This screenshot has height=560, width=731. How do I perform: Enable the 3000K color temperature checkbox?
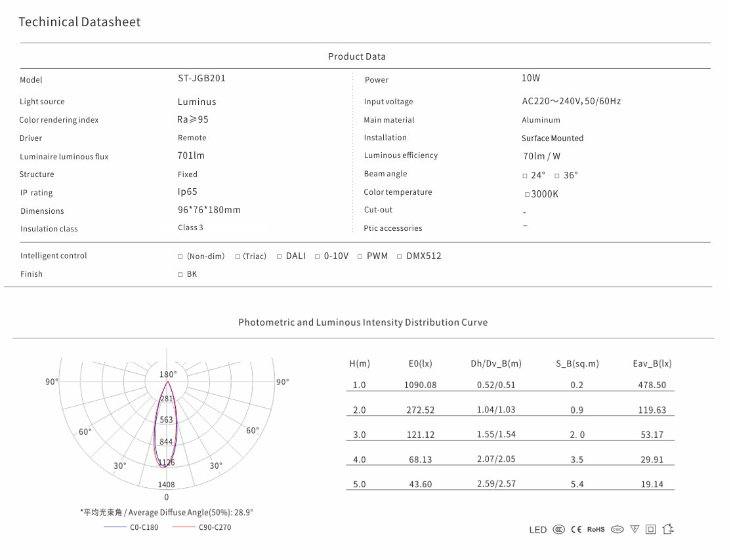pyautogui.click(x=527, y=195)
